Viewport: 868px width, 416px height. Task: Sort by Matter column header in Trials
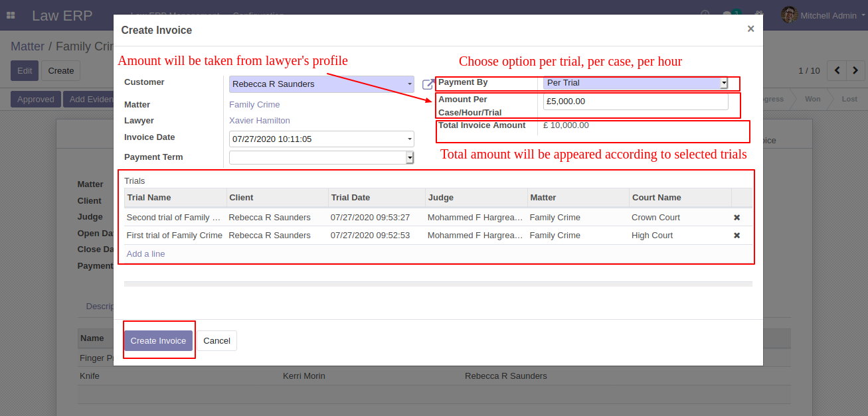[578, 198]
